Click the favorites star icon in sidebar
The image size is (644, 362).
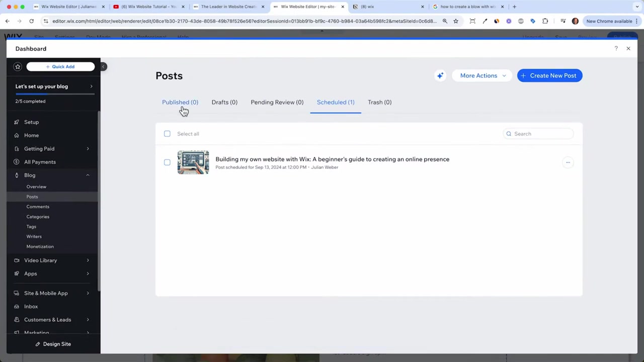18,66
